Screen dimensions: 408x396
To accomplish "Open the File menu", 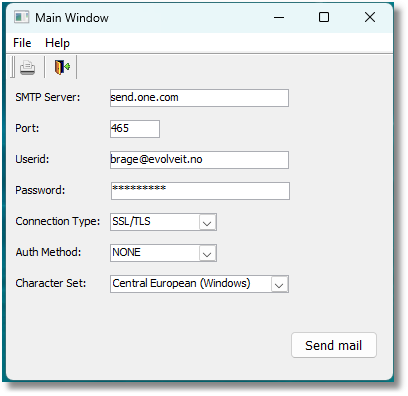I will [22, 43].
